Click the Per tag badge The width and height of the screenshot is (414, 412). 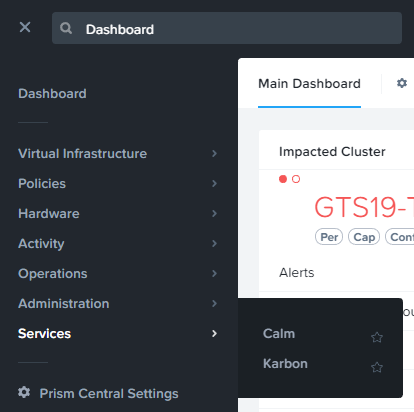coord(329,237)
